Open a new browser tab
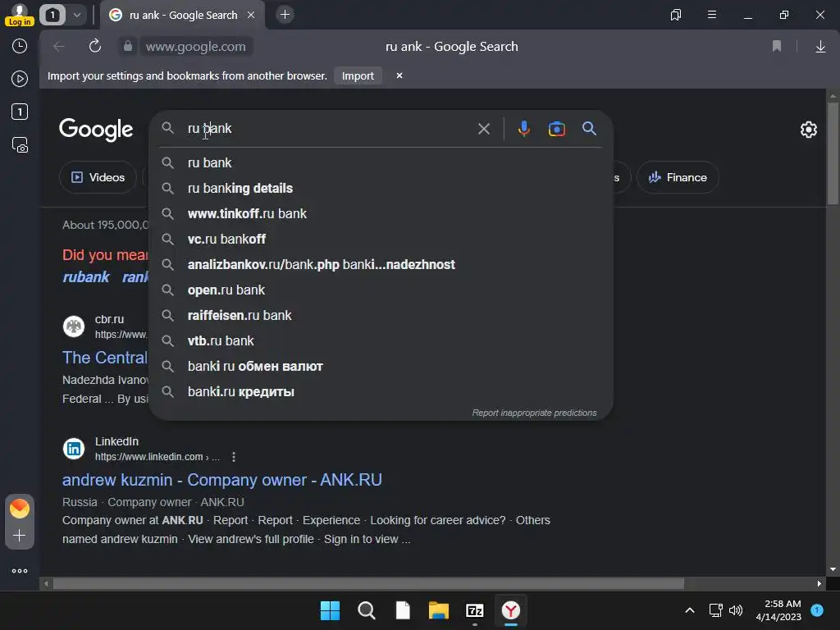The width and height of the screenshot is (840, 630). click(x=285, y=15)
